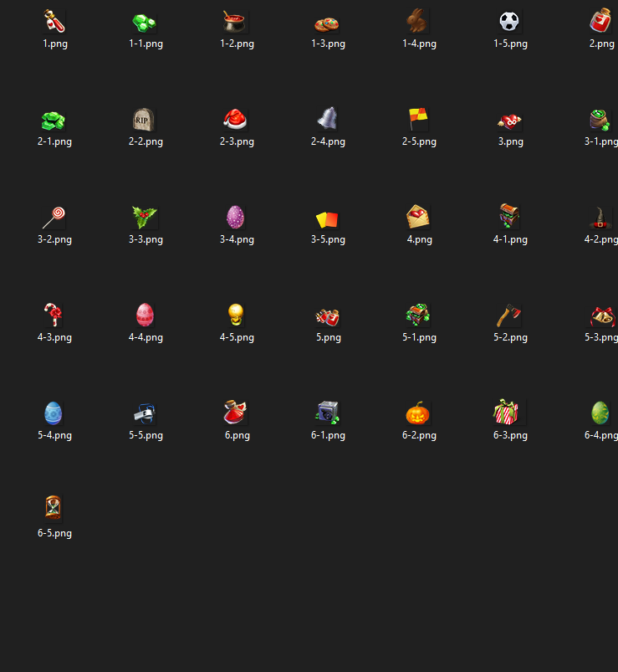Click the Santa hat icon 2-3.png

(x=235, y=119)
